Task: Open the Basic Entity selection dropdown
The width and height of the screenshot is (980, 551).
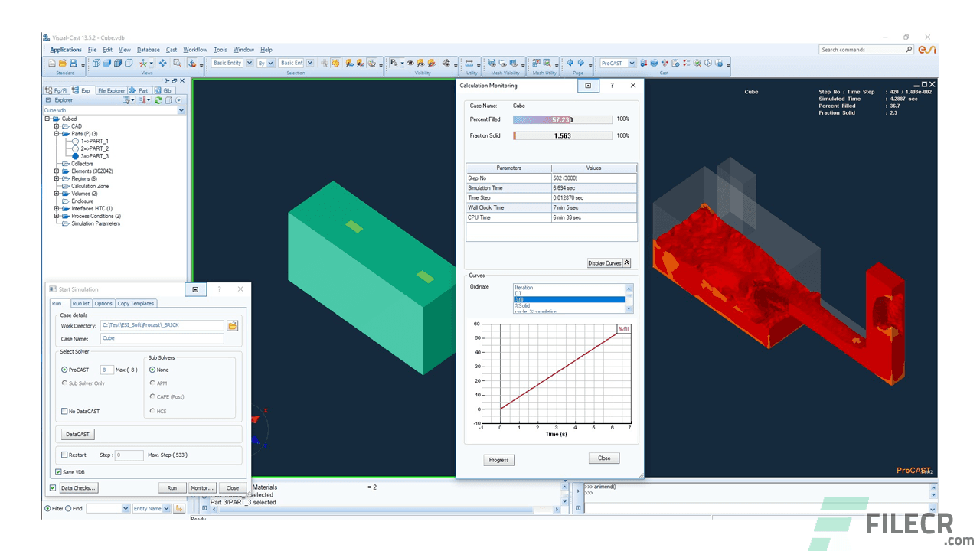Action: 248,63
